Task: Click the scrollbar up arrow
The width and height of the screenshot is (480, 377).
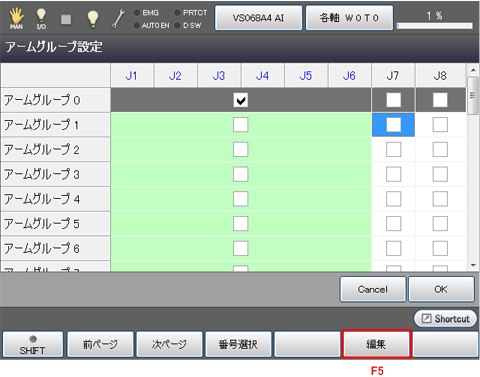Action: coord(473,70)
